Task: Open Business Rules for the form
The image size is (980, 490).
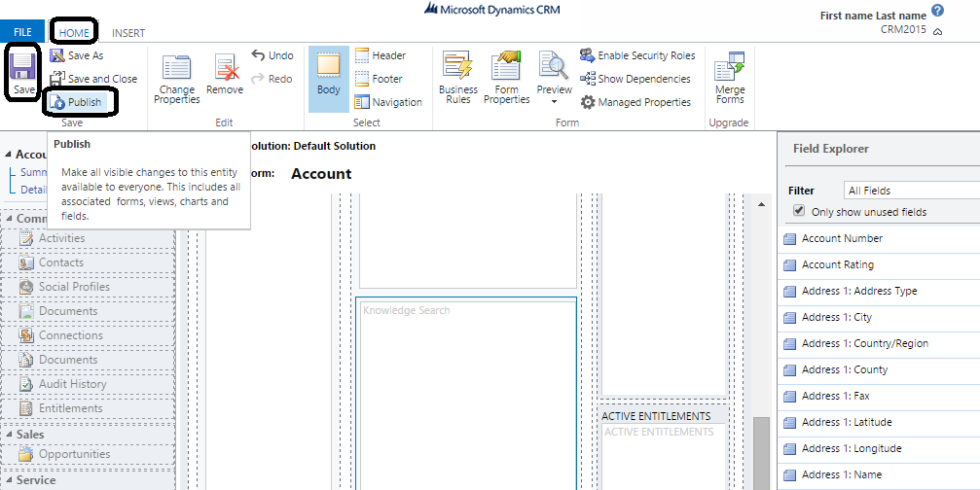Action: (457, 78)
